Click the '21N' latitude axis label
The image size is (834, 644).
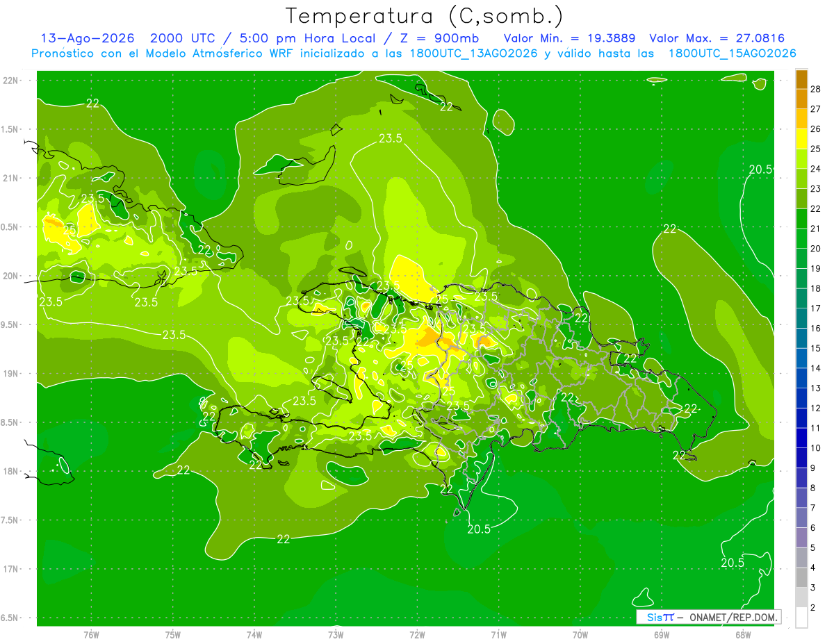(x=10, y=178)
